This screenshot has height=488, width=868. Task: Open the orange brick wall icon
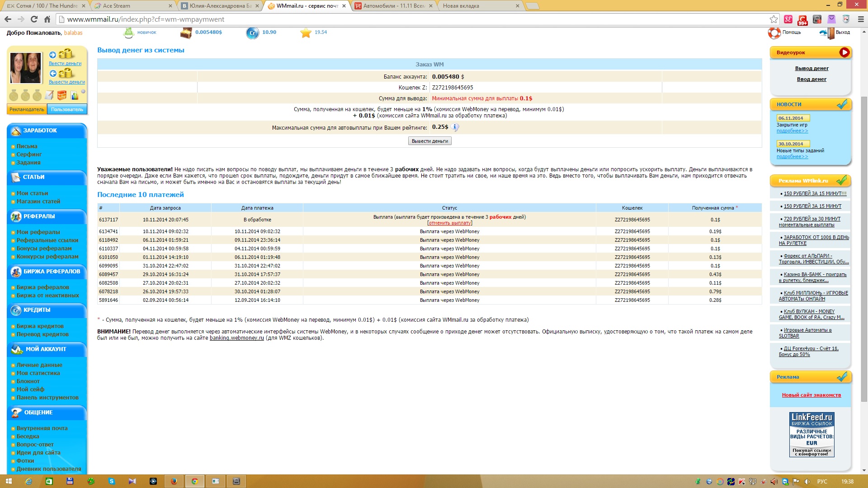(62, 95)
